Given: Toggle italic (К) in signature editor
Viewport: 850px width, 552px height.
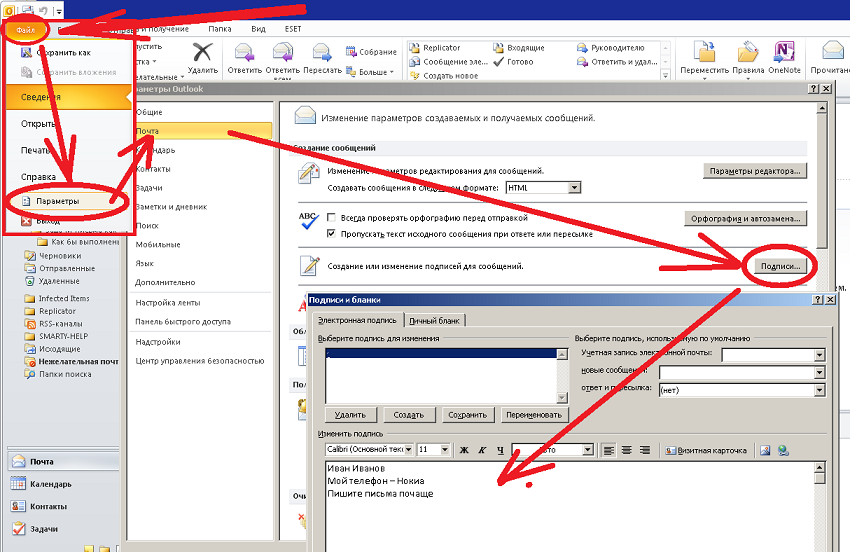Looking at the screenshot, I should (x=482, y=450).
